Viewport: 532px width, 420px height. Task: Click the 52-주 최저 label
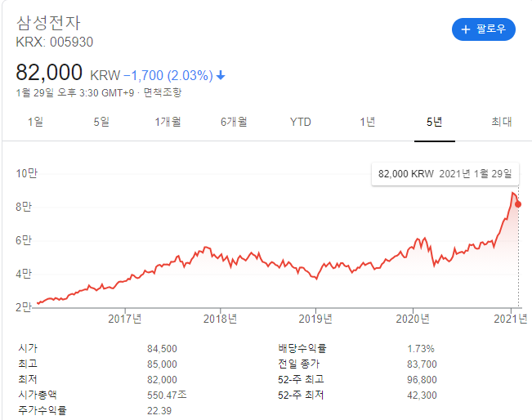coord(301,395)
